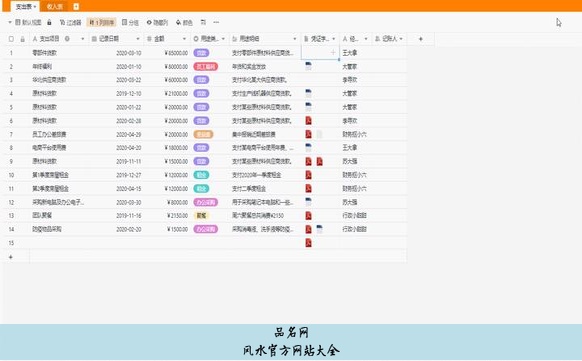582x361 pixels.
Task: Select the ¥85000.00 amount cell
Action: coord(166,53)
